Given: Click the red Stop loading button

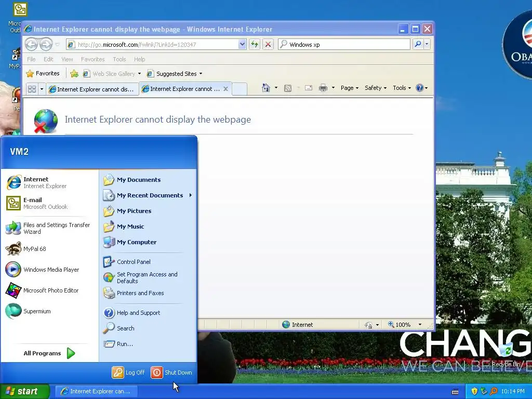Looking at the screenshot, I should coord(268,44).
